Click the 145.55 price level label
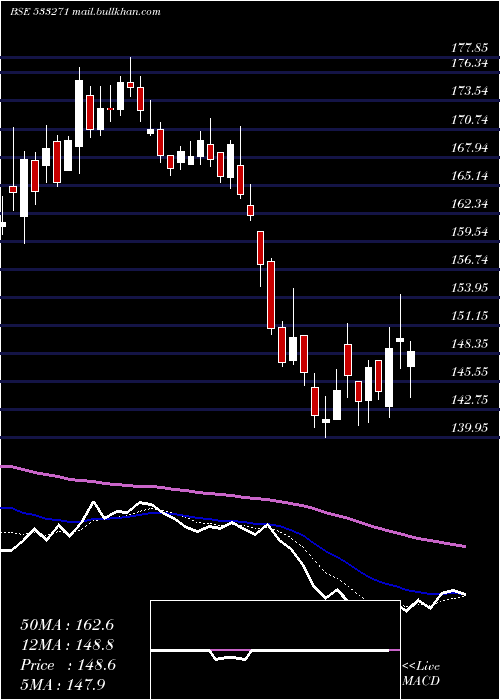Image resolution: width=500 pixels, height=700 pixels. [470, 372]
